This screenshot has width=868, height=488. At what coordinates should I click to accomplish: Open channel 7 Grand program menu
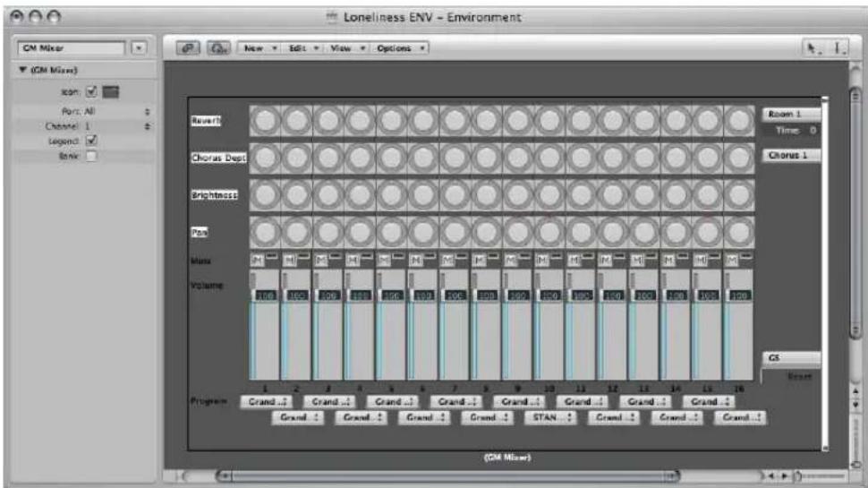tap(456, 401)
